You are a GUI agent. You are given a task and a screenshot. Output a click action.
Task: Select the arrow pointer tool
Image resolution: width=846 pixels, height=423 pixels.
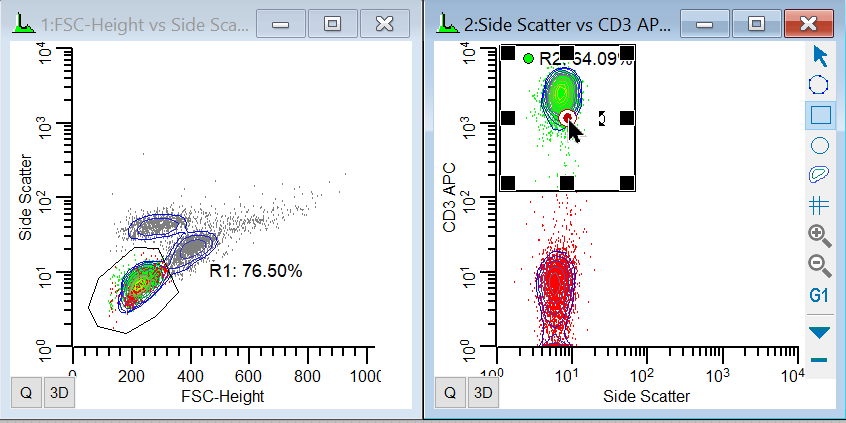820,54
